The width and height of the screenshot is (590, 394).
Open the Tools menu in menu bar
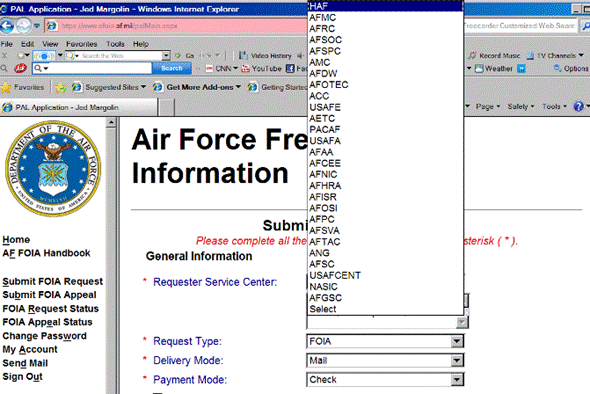(115, 44)
